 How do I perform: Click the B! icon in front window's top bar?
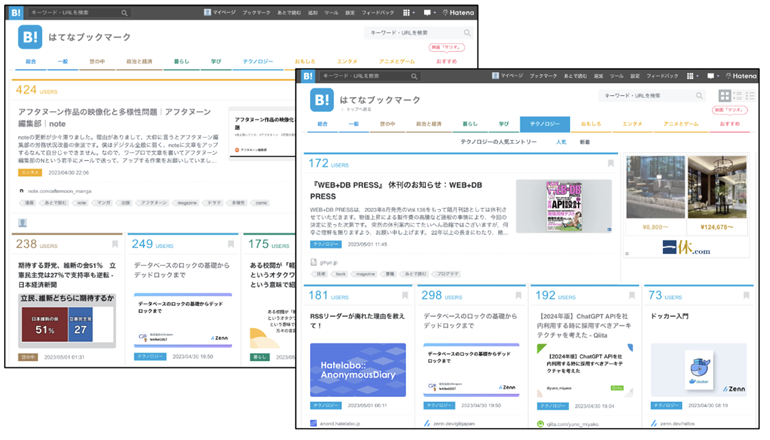(308, 76)
